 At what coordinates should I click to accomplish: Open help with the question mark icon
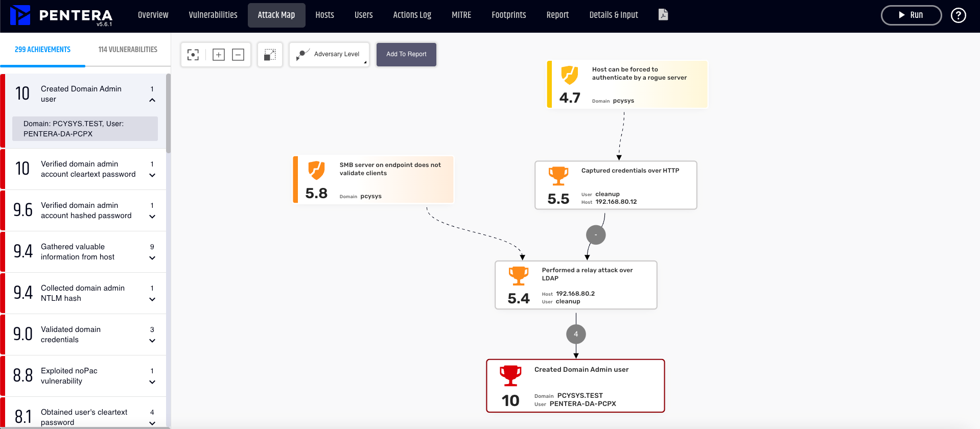(x=958, y=15)
